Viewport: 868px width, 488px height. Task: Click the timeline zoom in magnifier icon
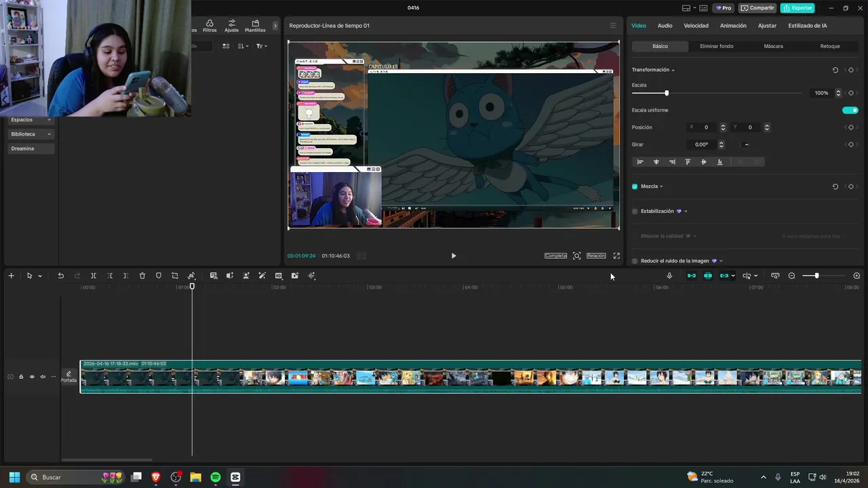[x=856, y=276]
